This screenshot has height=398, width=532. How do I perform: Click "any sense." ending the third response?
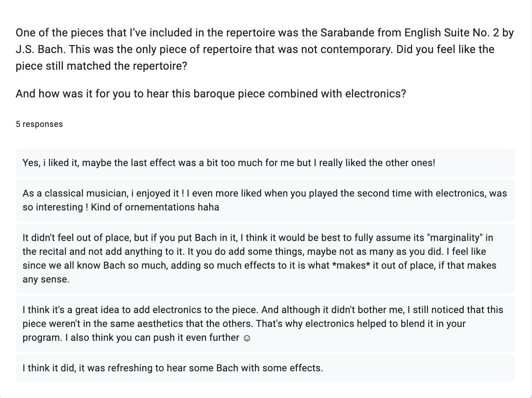[46, 279]
